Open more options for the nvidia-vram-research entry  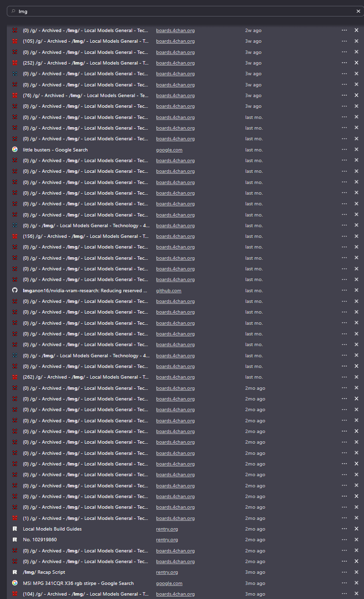[344, 290]
